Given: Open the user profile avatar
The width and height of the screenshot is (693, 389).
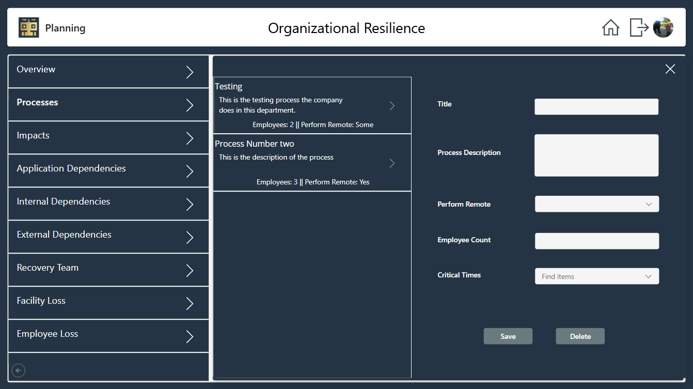Looking at the screenshot, I should click(663, 27).
